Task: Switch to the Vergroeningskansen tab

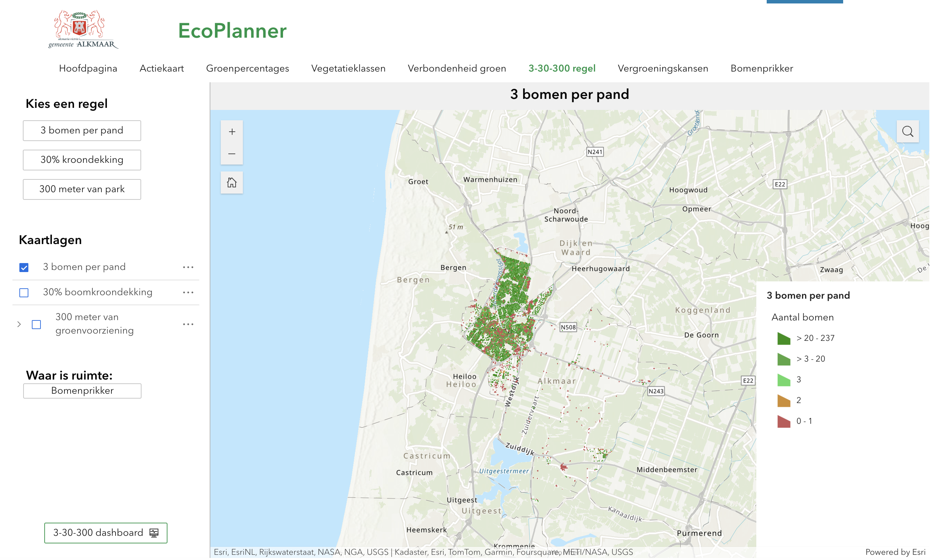Action: pyautogui.click(x=663, y=68)
